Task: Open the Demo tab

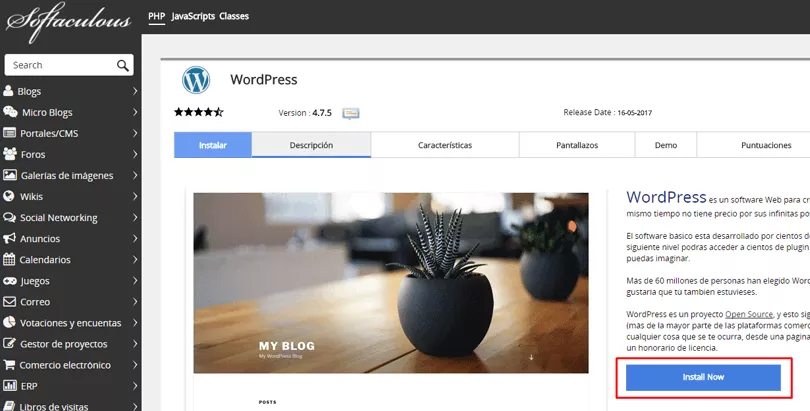Action: click(666, 145)
